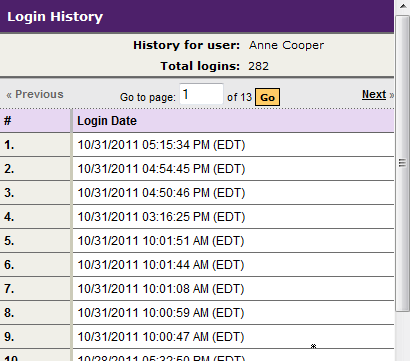The image size is (410, 361).
Task: Select login entry 03:16:25 PM row
Action: pos(197,217)
